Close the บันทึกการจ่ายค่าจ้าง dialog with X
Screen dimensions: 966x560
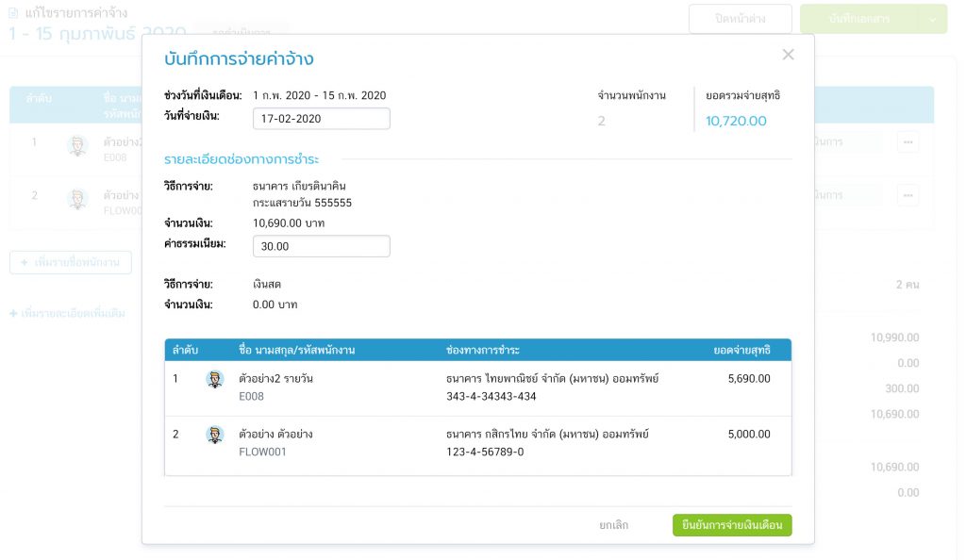point(788,55)
